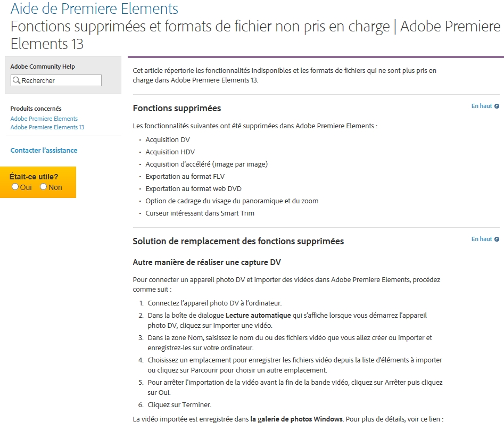The image size is (504, 430).
Task: Click the Adobe Community Help label
Action: click(43, 67)
